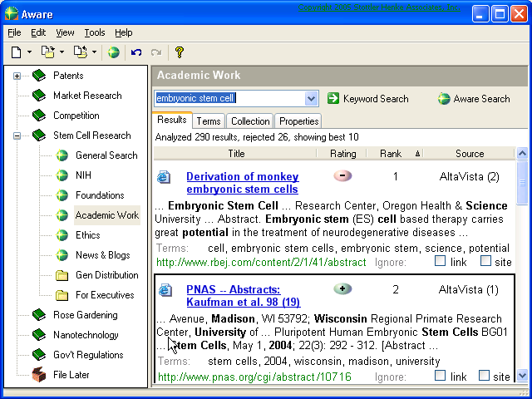Check Ignore link for rbej.com result
532x399 pixels.
[x=441, y=261]
